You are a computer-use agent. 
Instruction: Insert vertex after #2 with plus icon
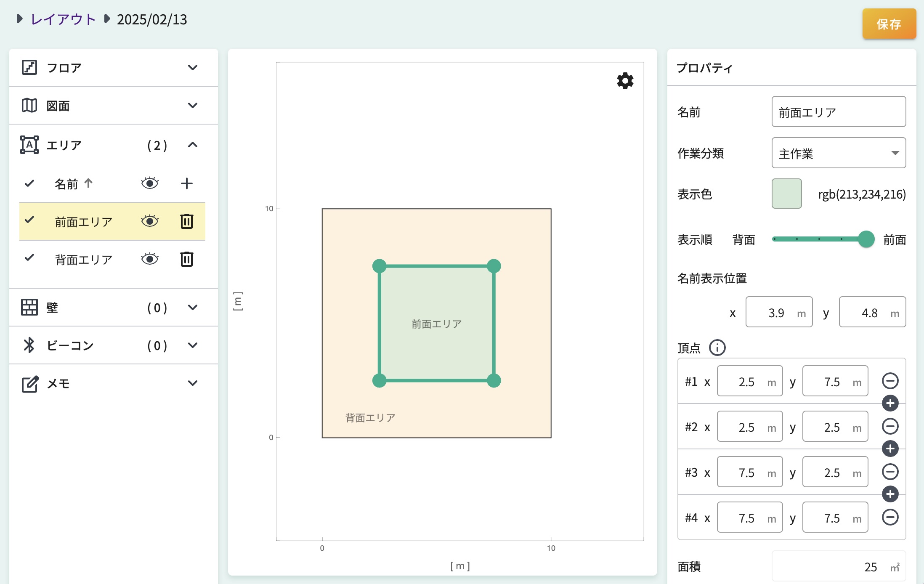click(x=890, y=449)
